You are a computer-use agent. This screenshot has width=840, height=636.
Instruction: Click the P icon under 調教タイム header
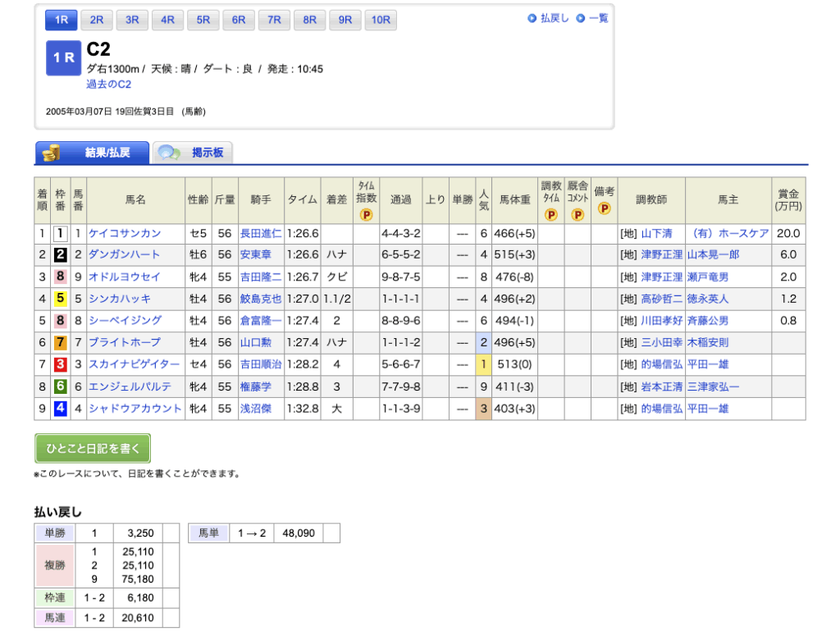550,215
